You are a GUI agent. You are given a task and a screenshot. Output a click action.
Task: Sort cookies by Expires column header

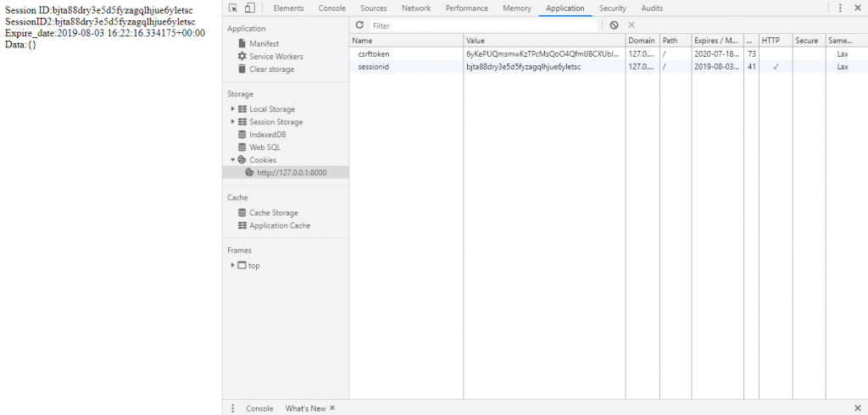coord(717,41)
